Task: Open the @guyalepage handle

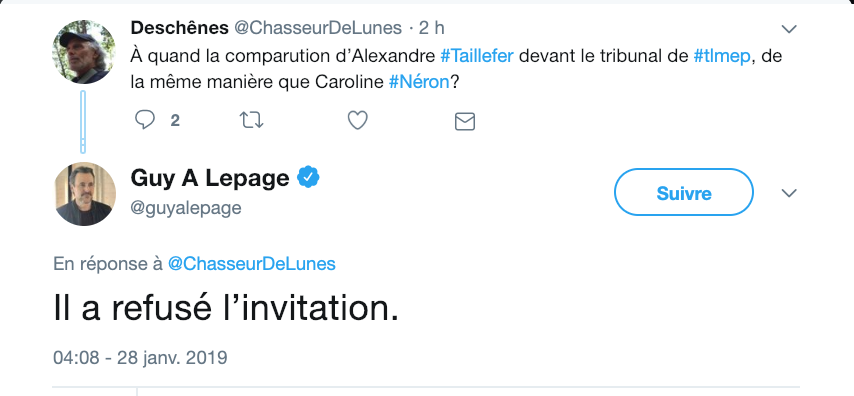Action: (x=186, y=208)
